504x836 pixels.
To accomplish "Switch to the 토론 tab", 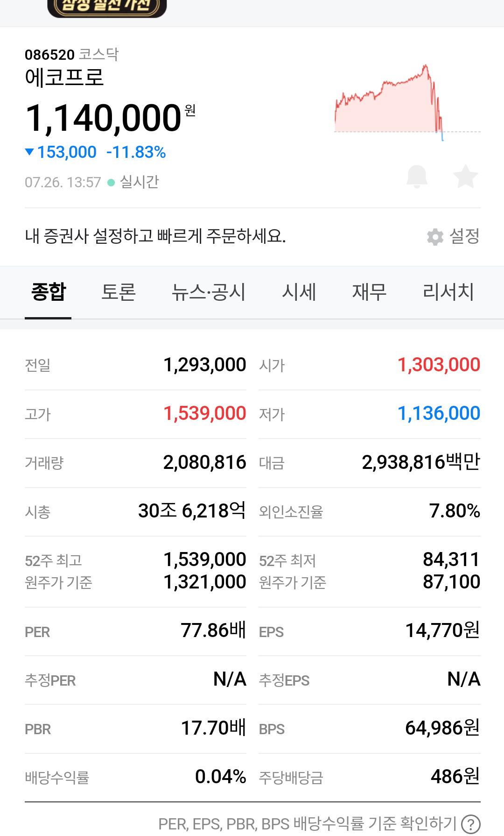I will [x=119, y=292].
